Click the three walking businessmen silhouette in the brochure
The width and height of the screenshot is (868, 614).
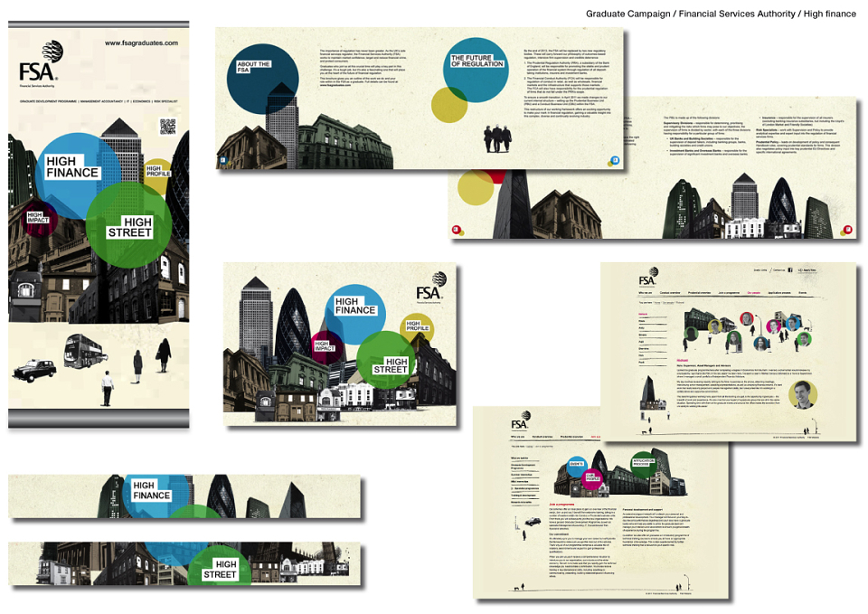(x=497, y=138)
